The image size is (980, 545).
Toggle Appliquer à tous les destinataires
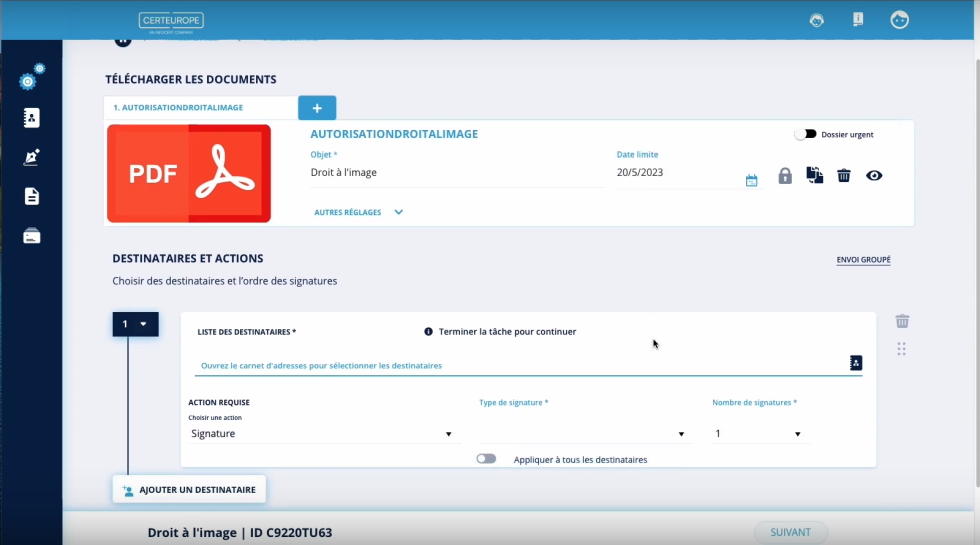tap(486, 459)
